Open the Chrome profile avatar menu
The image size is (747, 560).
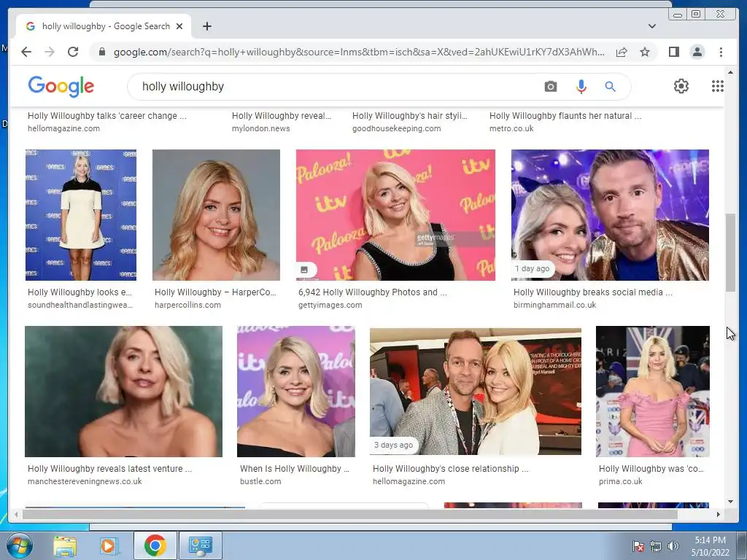coord(697,52)
